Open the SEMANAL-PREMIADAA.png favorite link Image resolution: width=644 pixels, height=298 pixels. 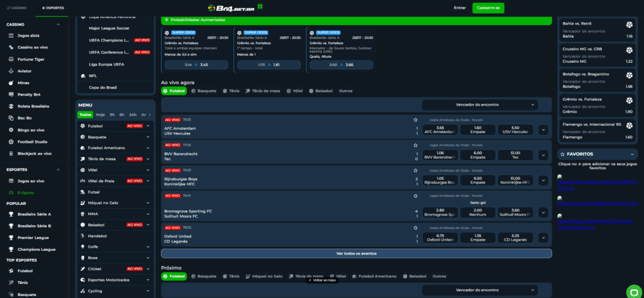coord(595,224)
